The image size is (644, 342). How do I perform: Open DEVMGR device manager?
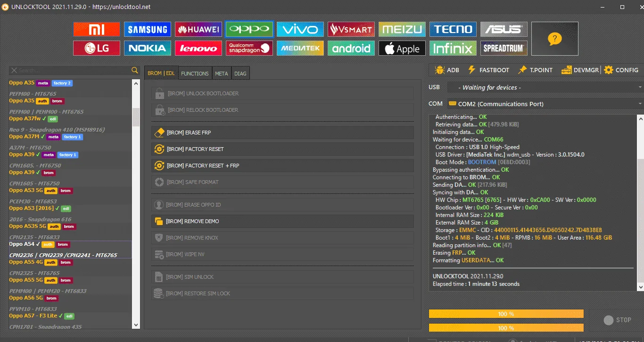(x=580, y=70)
